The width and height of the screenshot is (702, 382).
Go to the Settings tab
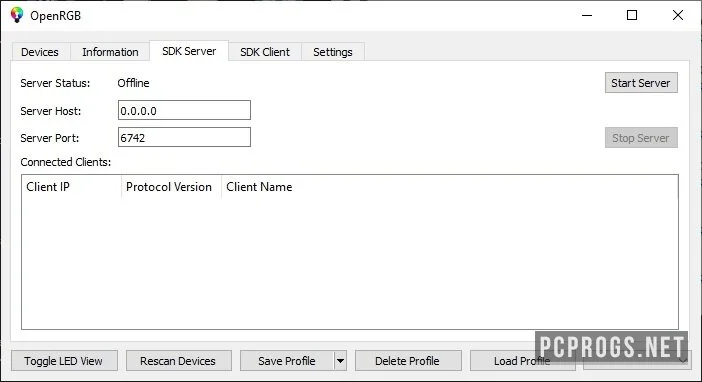point(333,52)
